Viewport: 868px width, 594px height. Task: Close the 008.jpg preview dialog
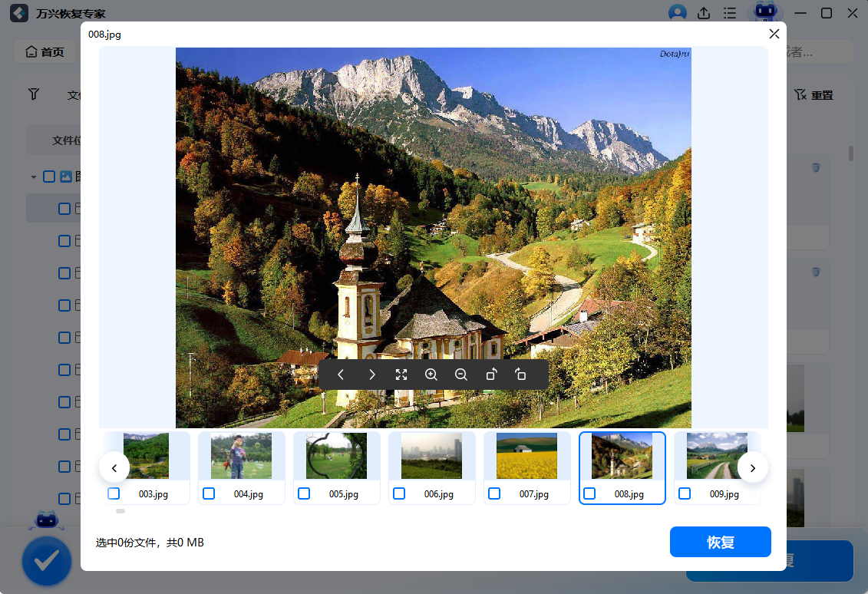click(774, 34)
